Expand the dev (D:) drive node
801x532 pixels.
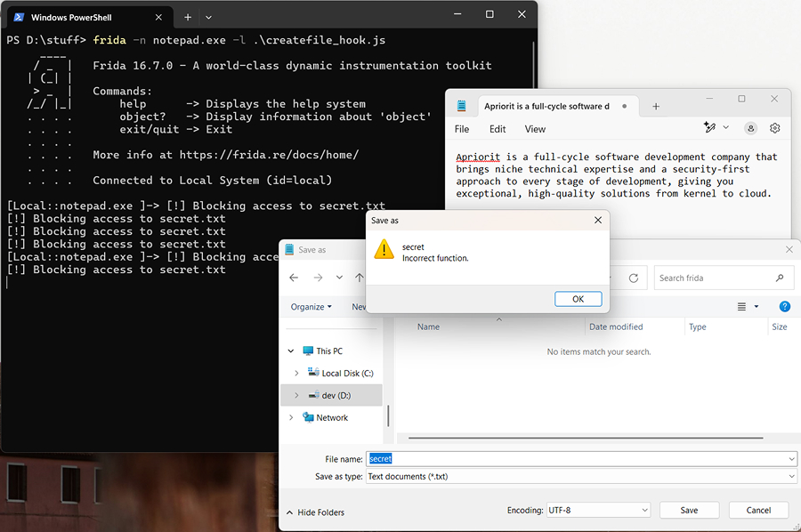296,396
